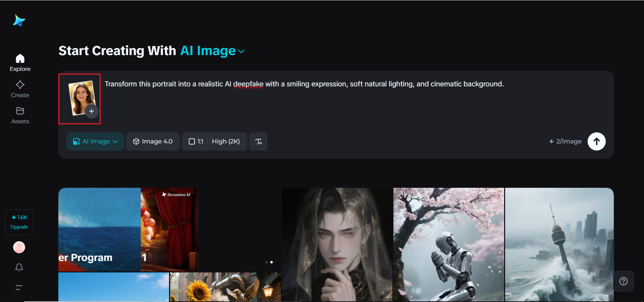This screenshot has width=644, height=302.
Task: Open the help question mark
Action: (624, 281)
